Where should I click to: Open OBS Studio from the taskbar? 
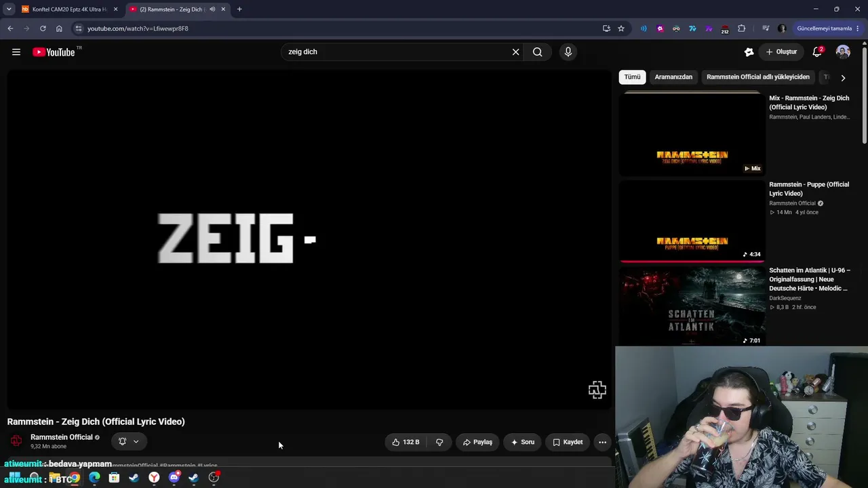[x=214, y=478]
